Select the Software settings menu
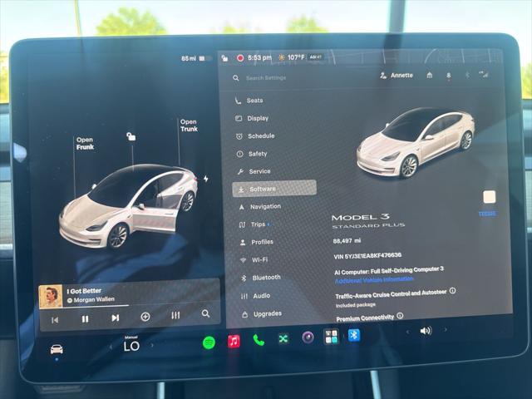 (274, 189)
